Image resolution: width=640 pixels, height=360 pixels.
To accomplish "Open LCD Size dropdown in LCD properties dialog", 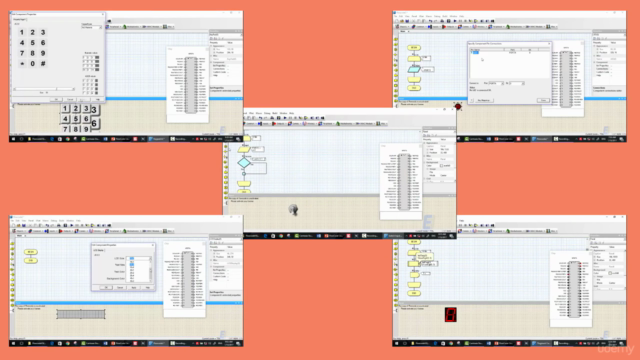I will click(139, 258).
